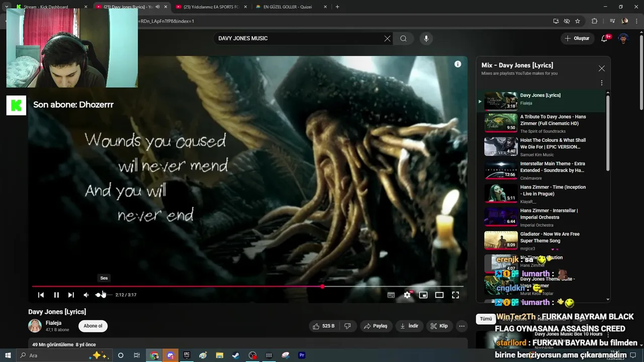The height and width of the screenshot is (362, 644).
Task: Mute audio on Davy Jones tab
Action: tap(157, 7)
